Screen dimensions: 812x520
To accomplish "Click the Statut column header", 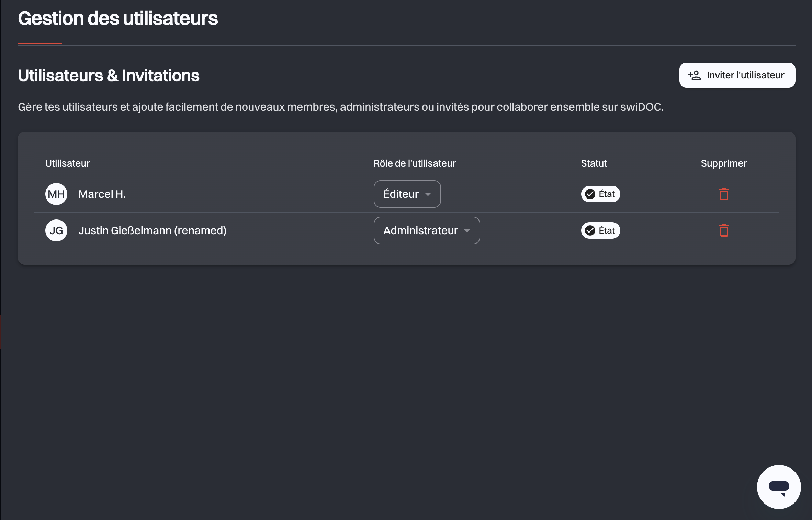I will (594, 163).
